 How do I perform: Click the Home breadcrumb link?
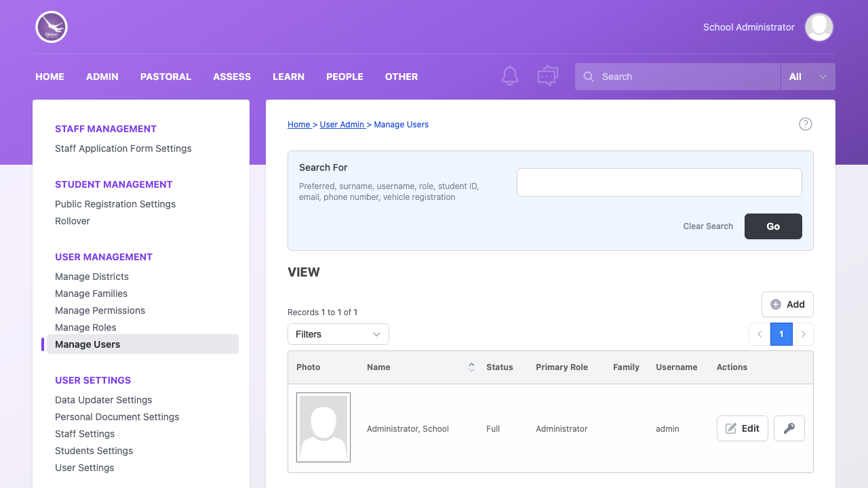(299, 125)
